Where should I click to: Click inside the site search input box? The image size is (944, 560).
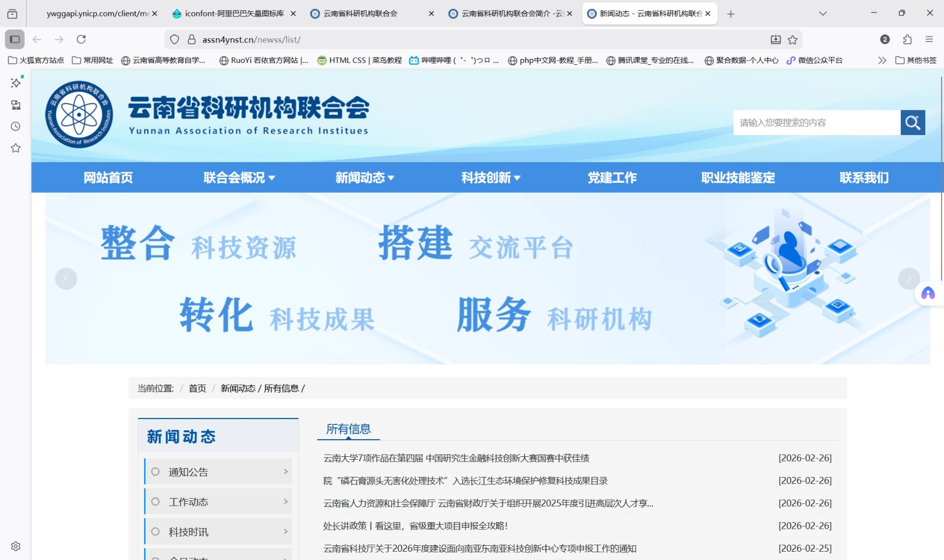point(817,123)
